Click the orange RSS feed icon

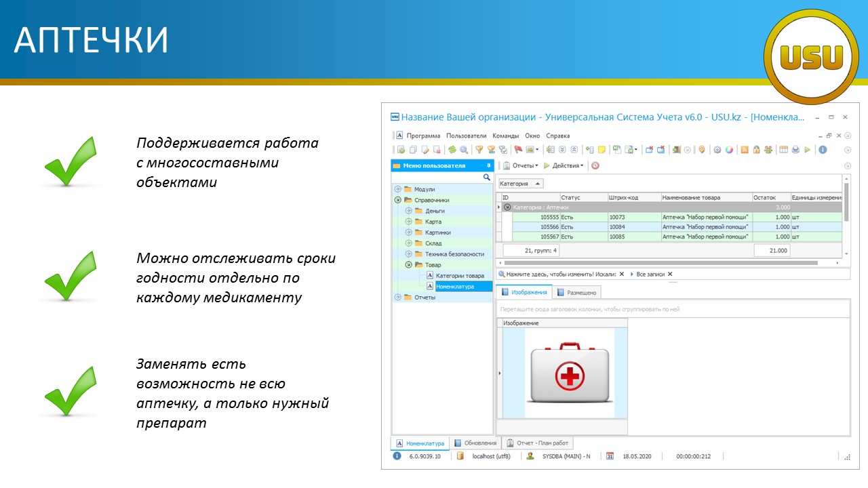click(x=745, y=150)
